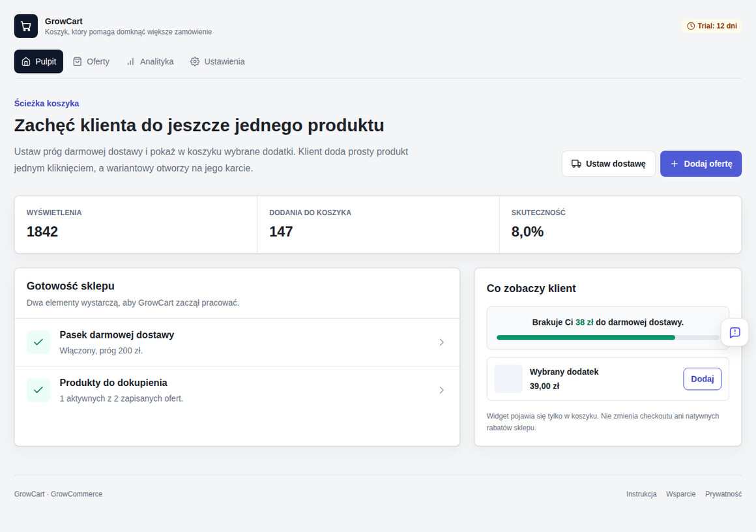756x532 pixels.
Task: Open the Pulpit tab
Action: (x=38, y=61)
